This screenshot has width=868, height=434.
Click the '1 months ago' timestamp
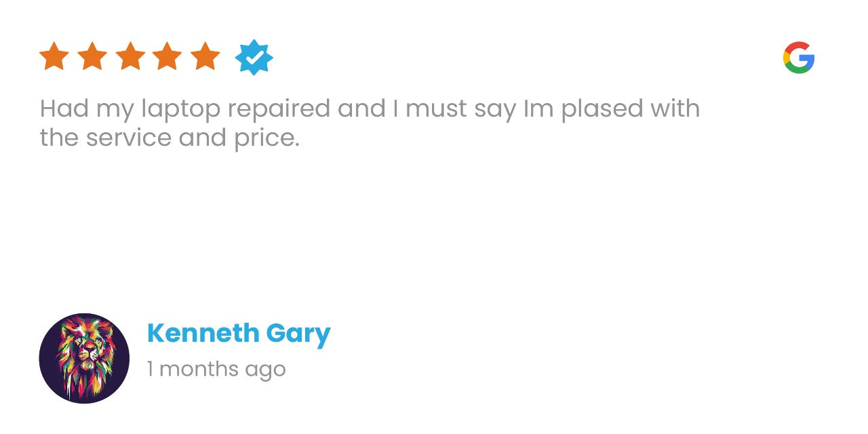216,370
